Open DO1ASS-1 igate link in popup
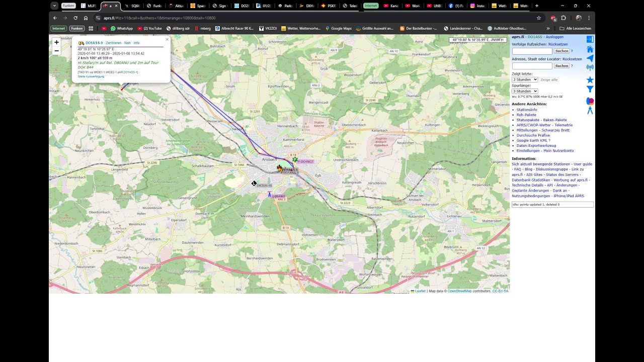This screenshot has width=644, height=362. tap(130, 72)
